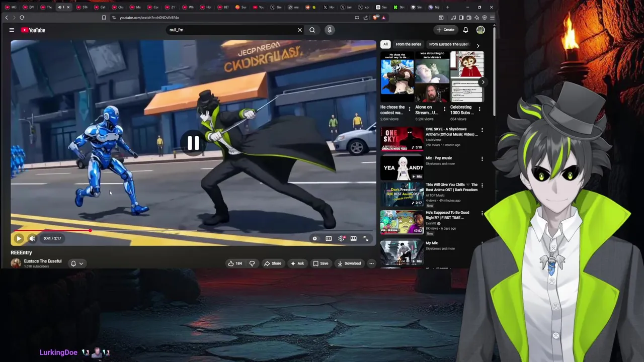Open the notifications bell in header
This screenshot has height=362, width=644.
(465, 30)
